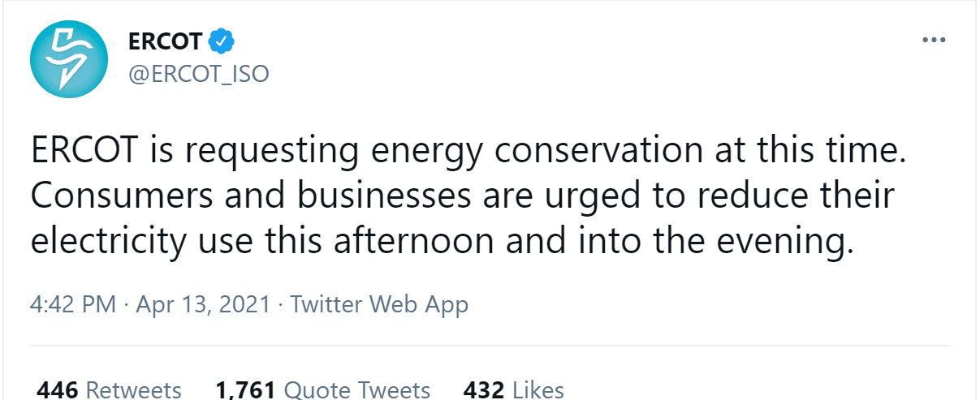
Task: Click the line 'Consumers and businesses are urged'
Action: point(461,197)
